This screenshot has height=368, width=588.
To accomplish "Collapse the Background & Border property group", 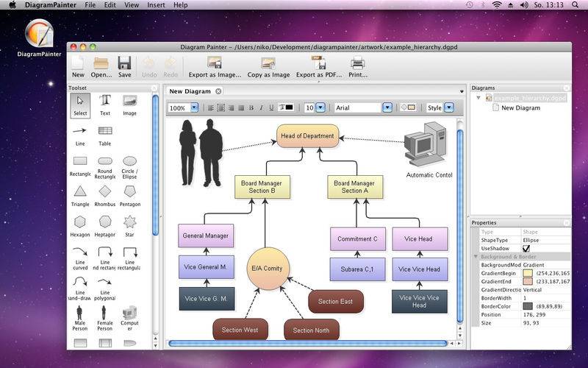I will 476,256.
